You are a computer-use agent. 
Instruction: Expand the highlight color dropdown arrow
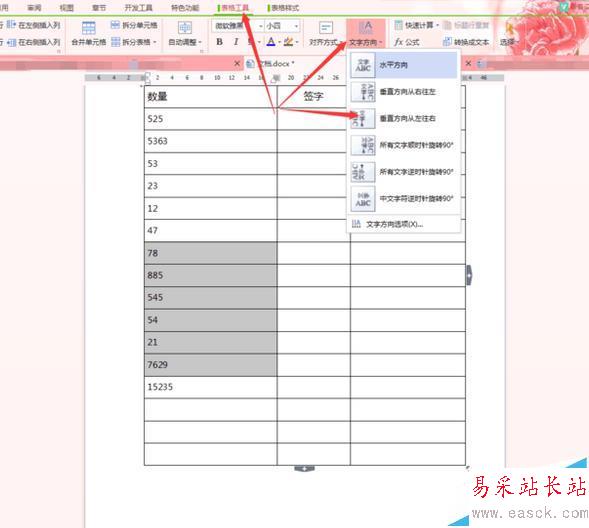[x=297, y=42]
